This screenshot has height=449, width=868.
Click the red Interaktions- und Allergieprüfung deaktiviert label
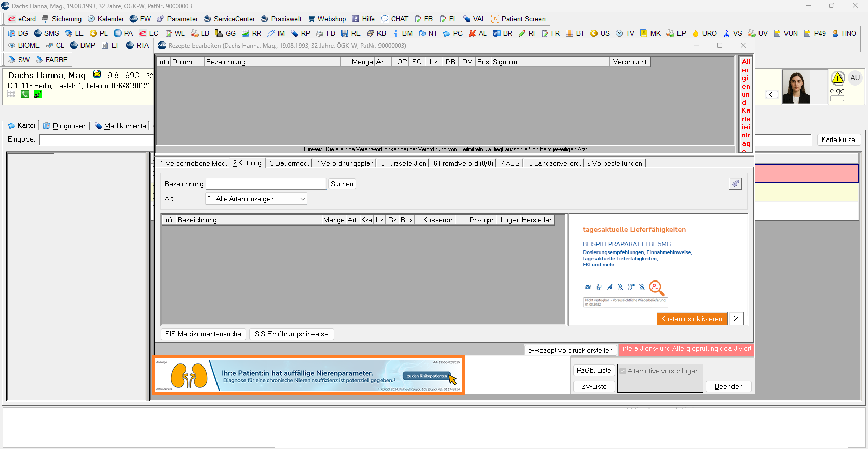click(686, 349)
